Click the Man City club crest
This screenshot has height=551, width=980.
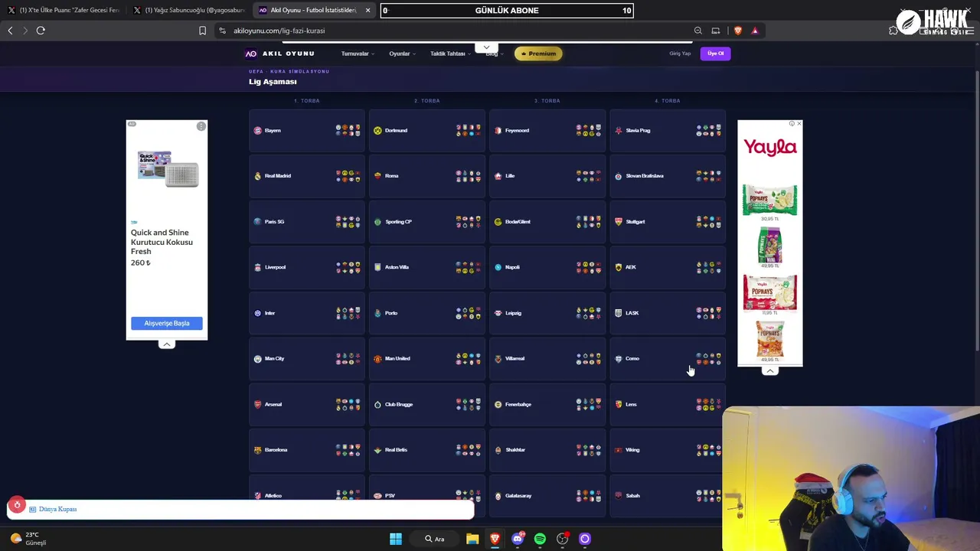click(257, 359)
